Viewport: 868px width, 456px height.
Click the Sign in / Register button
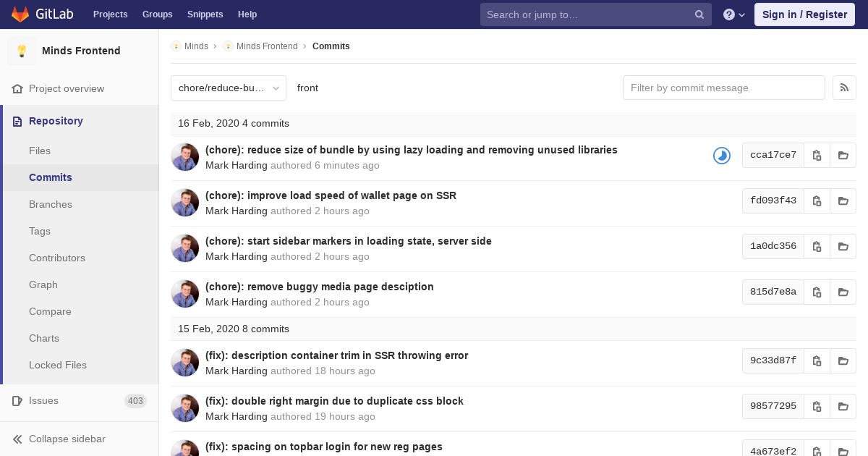[804, 14]
